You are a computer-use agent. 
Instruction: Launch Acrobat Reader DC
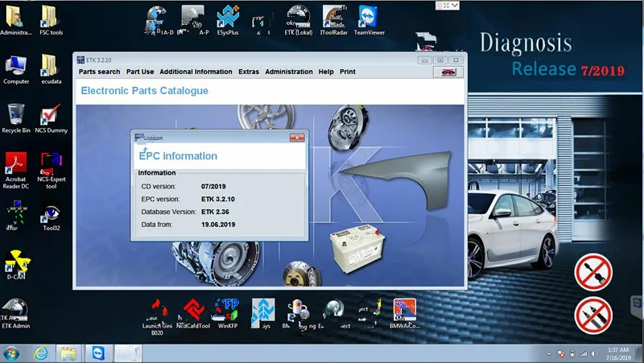(16, 171)
